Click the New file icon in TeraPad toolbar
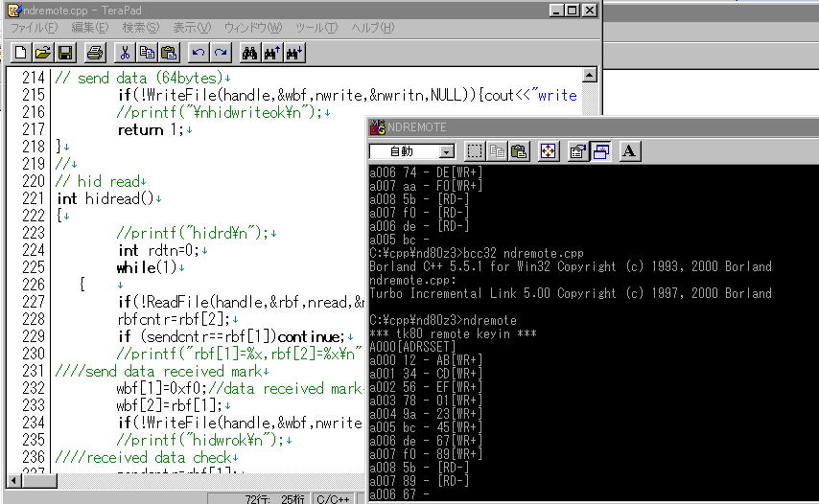The image size is (819, 504). point(20,53)
